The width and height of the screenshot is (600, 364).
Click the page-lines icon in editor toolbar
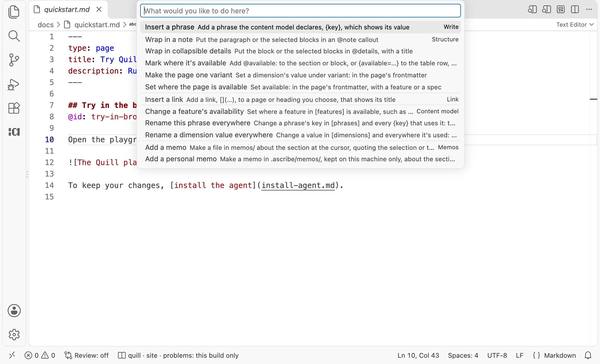click(561, 10)
